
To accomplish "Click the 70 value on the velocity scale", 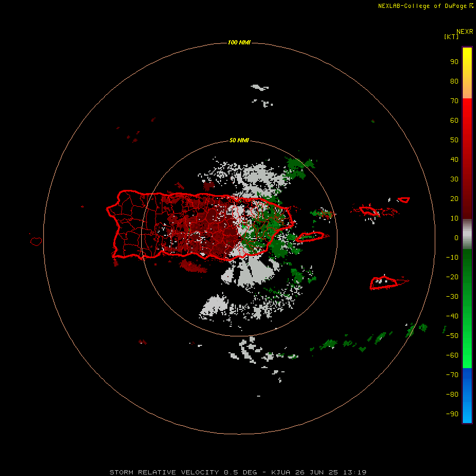I will pyautogui.click(x=454, y=101).
